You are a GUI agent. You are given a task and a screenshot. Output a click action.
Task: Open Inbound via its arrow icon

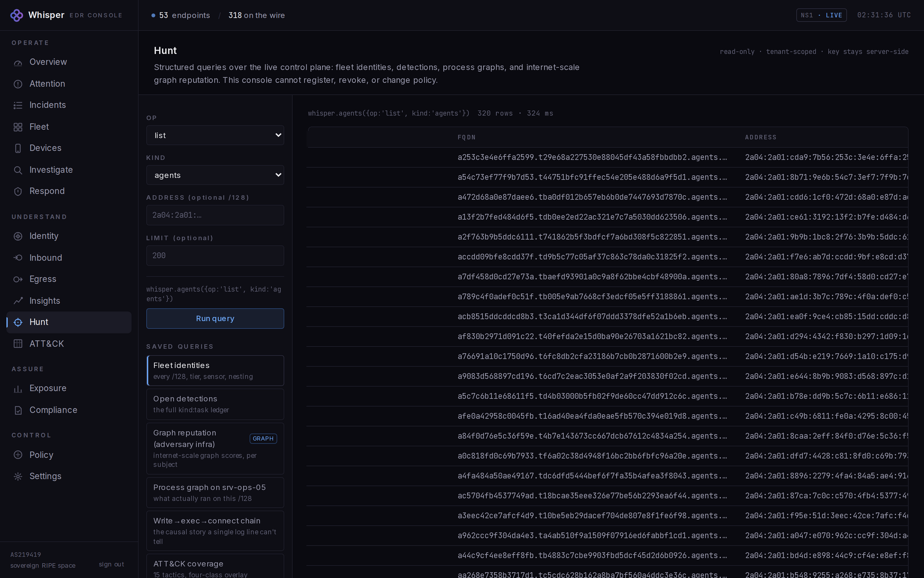(x=18, y=258)
